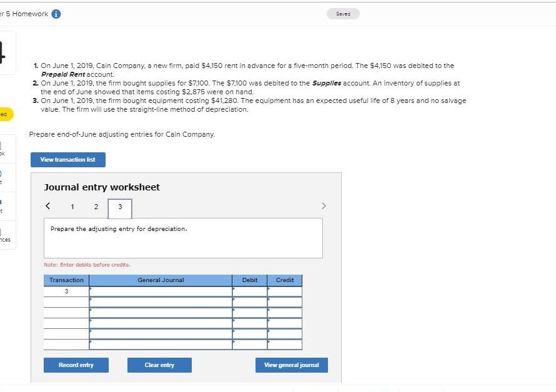Select second row General Journal account field
The image size is (556, 392).
[161, 302]
